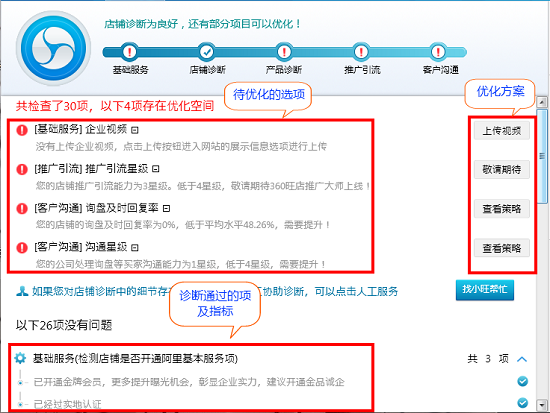Screen dimensions: 550x413
Task: Open the 推广引流 step label
Action: 362,70
